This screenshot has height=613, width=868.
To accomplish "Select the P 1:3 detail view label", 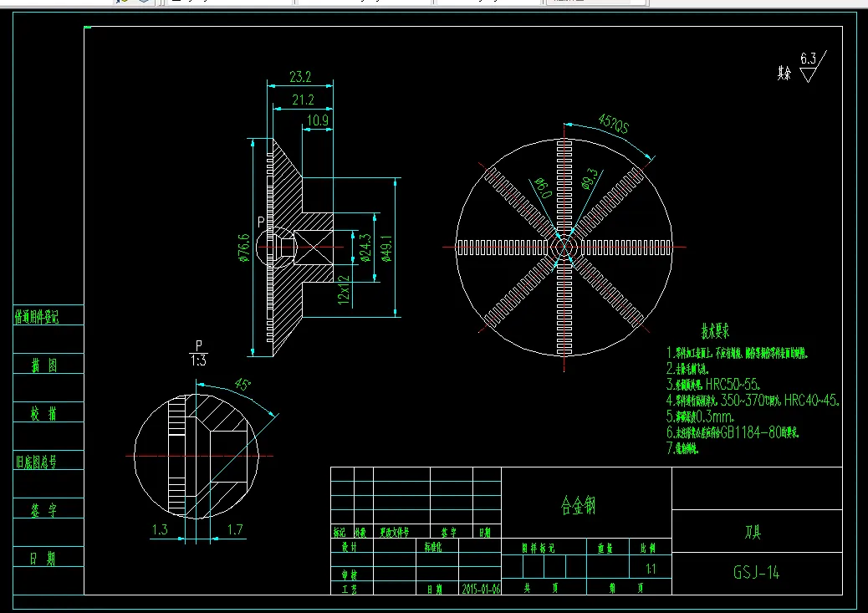I will [199, 353].
